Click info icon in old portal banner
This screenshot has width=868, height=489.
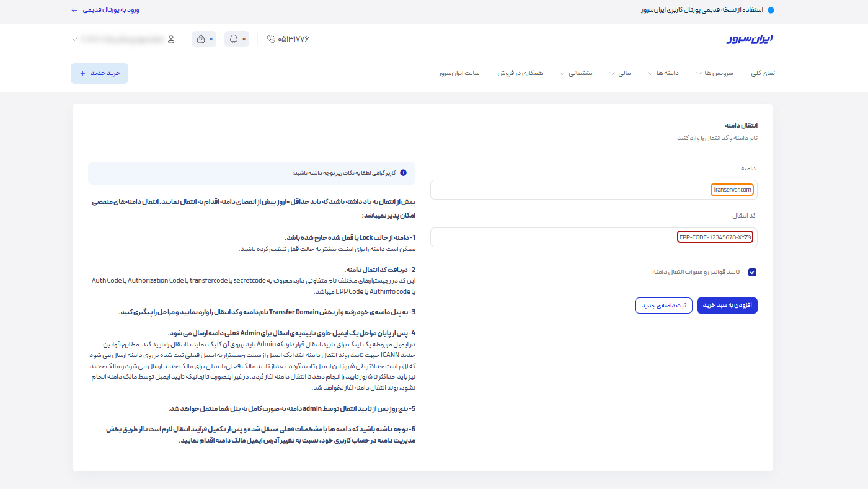[771, 11]
